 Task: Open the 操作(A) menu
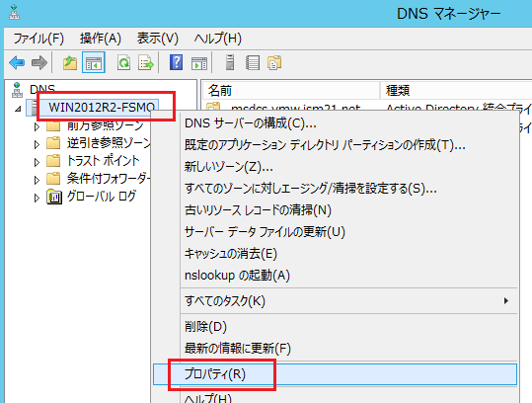pyautogui.click(x=101, y=39)
